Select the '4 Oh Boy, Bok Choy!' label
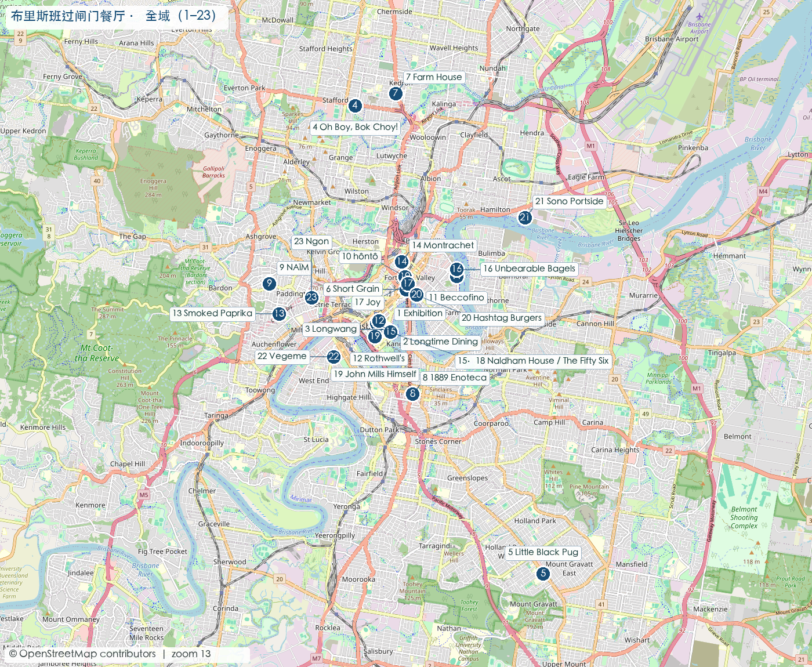812x667 pixels. pos(355,127)
